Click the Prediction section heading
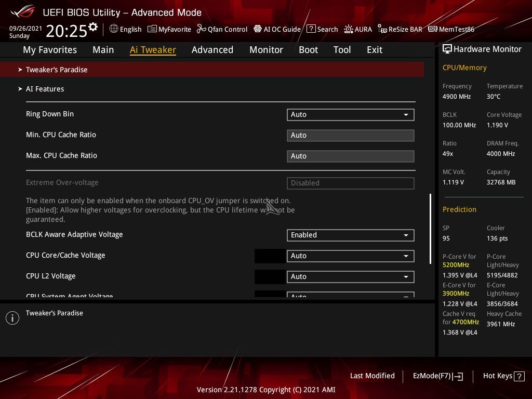The height and width of the screenshot is (399, 532). pyautogui.click(x=459, y=209)
